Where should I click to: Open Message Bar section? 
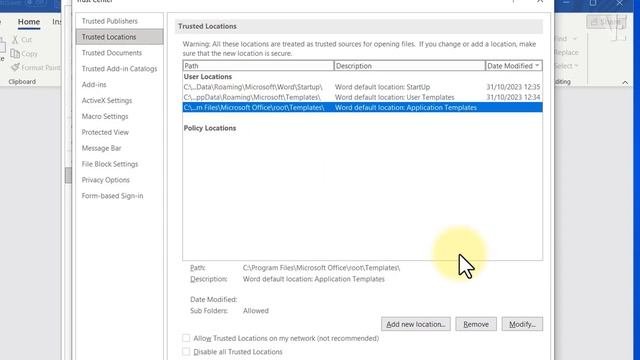pyautogui.click(x=101, y=148)
